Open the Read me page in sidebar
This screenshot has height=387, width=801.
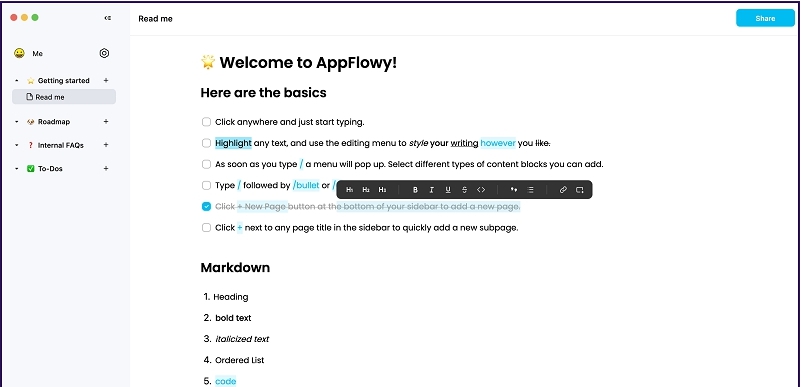tap(64, 97)
